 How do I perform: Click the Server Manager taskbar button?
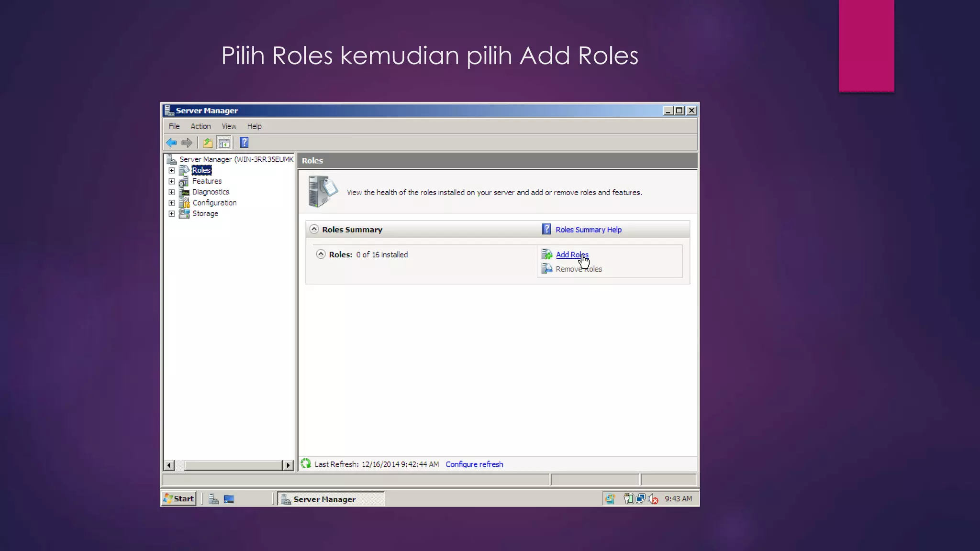(331, 499)
